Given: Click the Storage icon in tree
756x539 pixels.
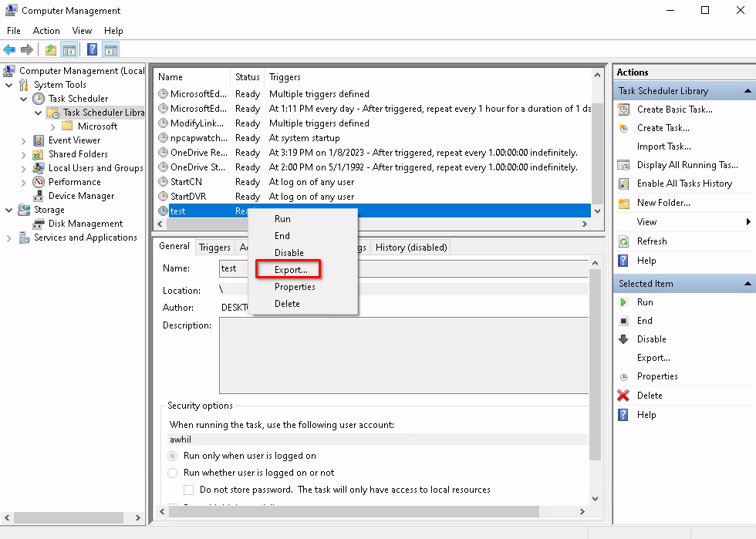Looking at the screenshot, I should (24, 210).
